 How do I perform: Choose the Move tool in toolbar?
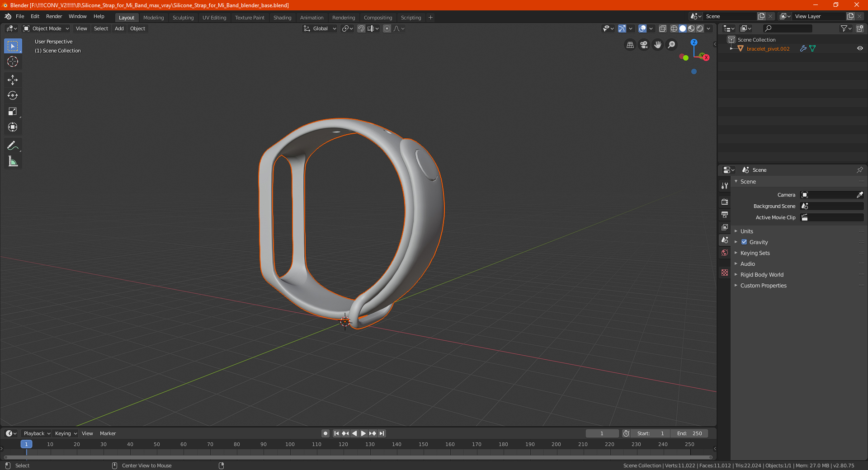coord(13,80)
